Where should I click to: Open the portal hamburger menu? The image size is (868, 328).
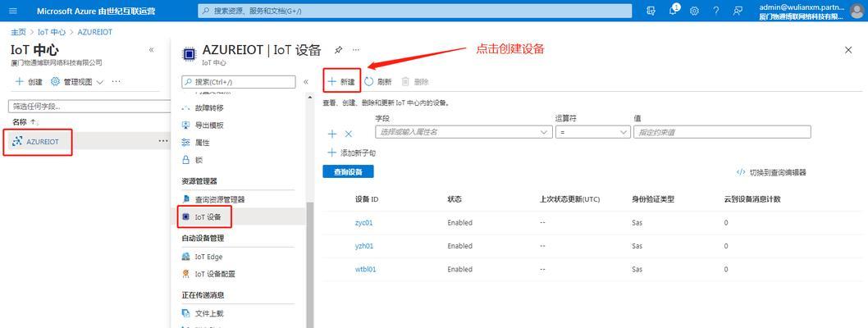[13, 11]
